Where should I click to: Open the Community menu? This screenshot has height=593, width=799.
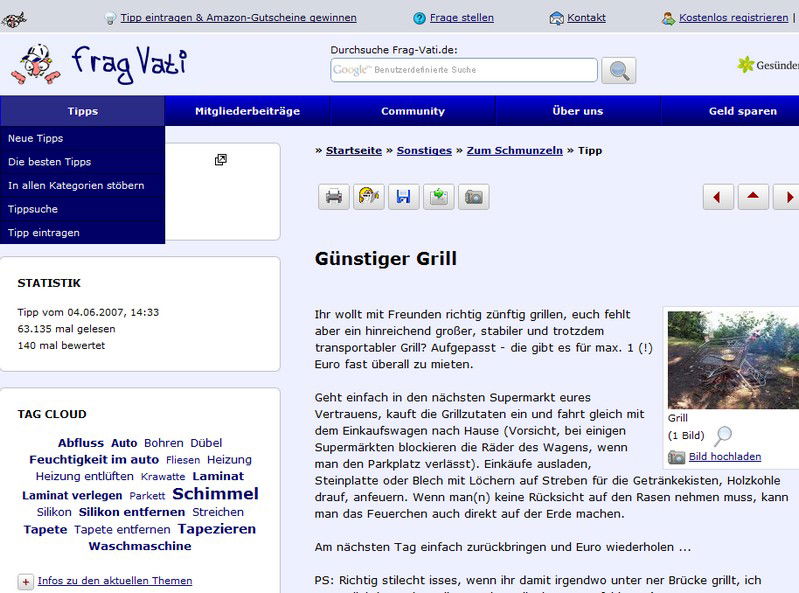(x=412, y=111)
